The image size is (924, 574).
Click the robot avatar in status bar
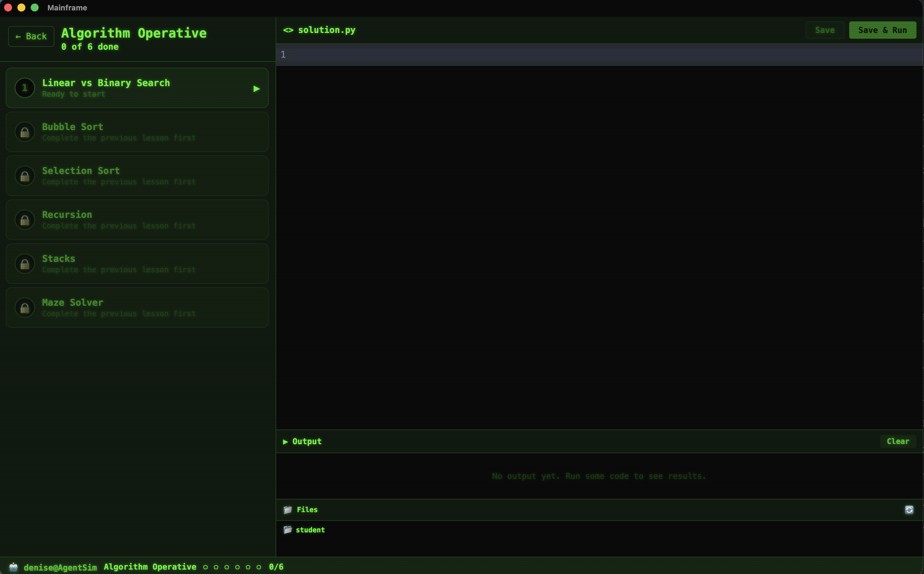pyautogui.click(x=13, y=567)
